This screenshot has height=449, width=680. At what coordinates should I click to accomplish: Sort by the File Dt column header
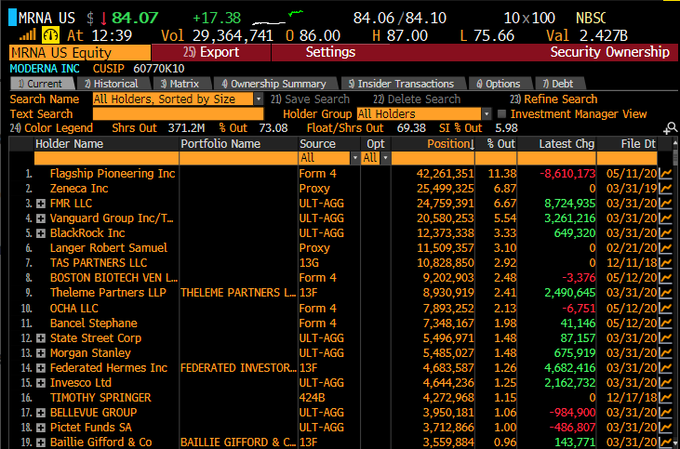point(628,144)
